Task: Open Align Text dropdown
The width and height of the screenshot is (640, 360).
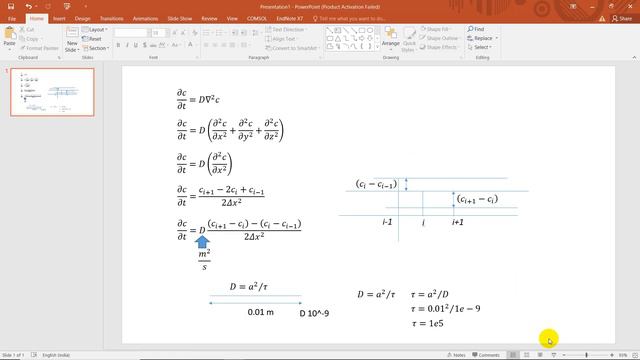Action: click(x=282, y=39)
